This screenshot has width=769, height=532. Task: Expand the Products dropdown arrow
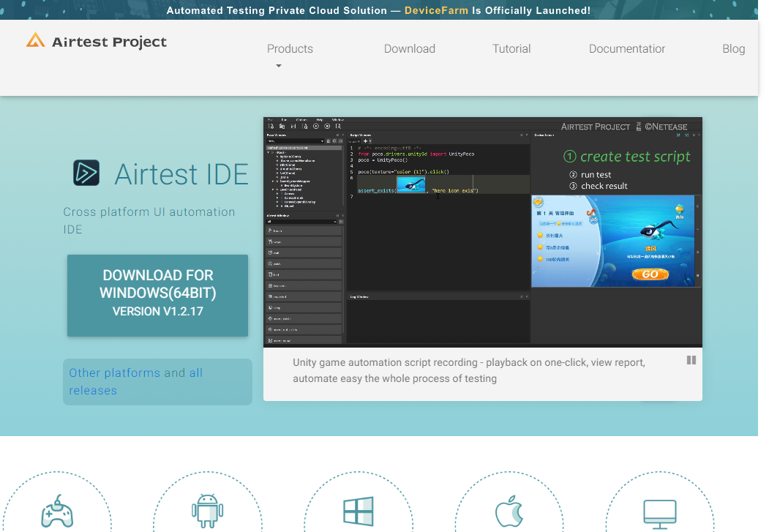[279, 66]
